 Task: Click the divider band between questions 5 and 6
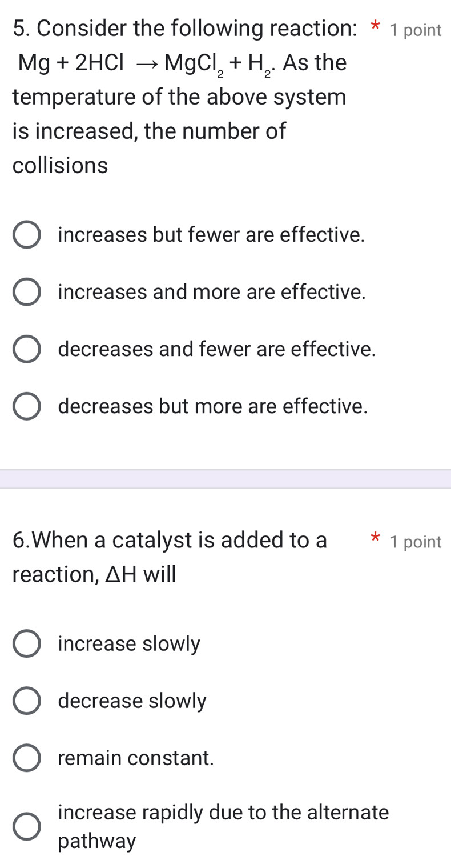click(x=226, y=479)
